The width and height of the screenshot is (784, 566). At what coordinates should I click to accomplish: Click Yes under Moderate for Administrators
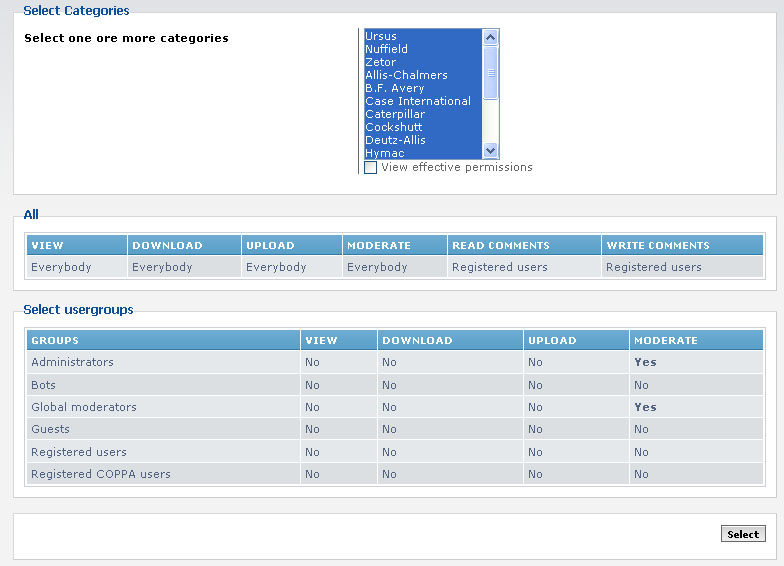pos(645,363)
